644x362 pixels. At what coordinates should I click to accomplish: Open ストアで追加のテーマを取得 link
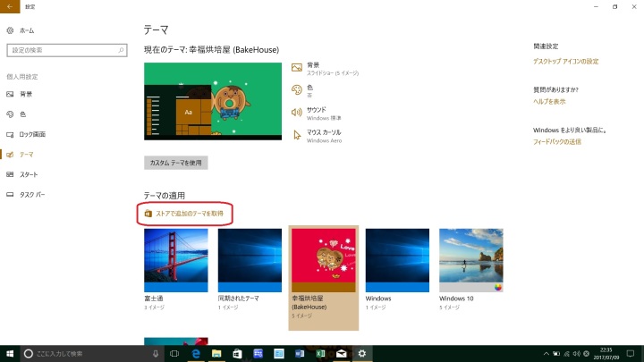click(x=190, y=214)
